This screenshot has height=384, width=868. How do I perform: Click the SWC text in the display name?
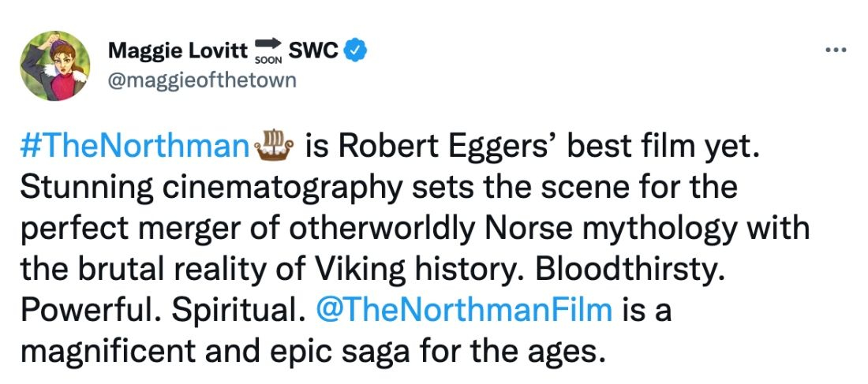coord(313,50)
